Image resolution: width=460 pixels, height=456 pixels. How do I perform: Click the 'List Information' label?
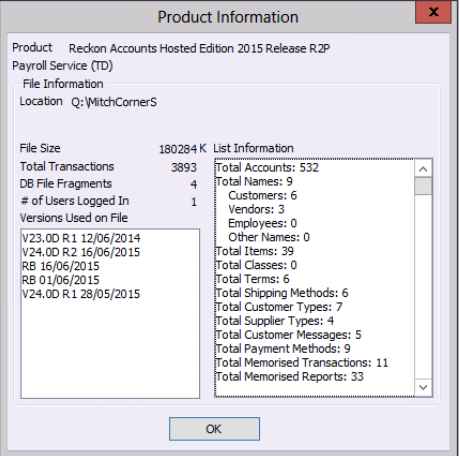click(x=253, y=148)
